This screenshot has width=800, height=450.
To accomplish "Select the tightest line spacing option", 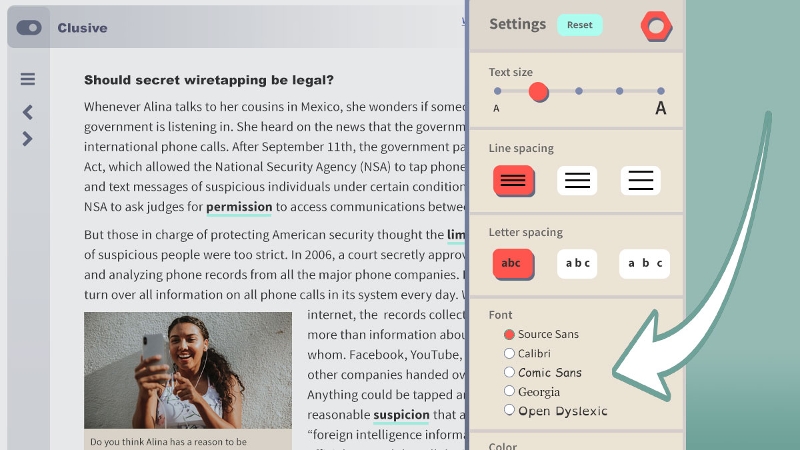I will 513,181.
